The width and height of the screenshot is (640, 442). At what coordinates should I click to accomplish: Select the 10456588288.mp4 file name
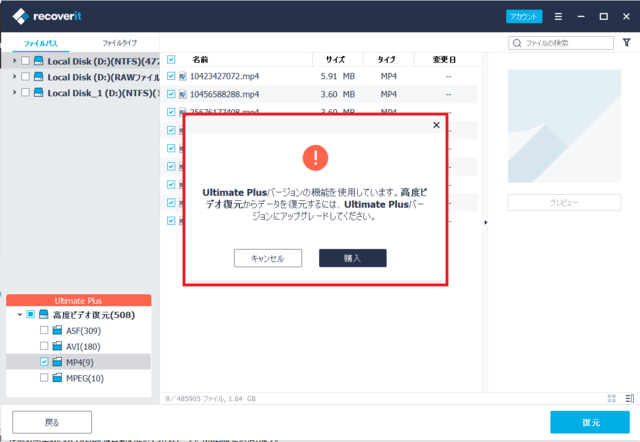(x=224, y=95)
